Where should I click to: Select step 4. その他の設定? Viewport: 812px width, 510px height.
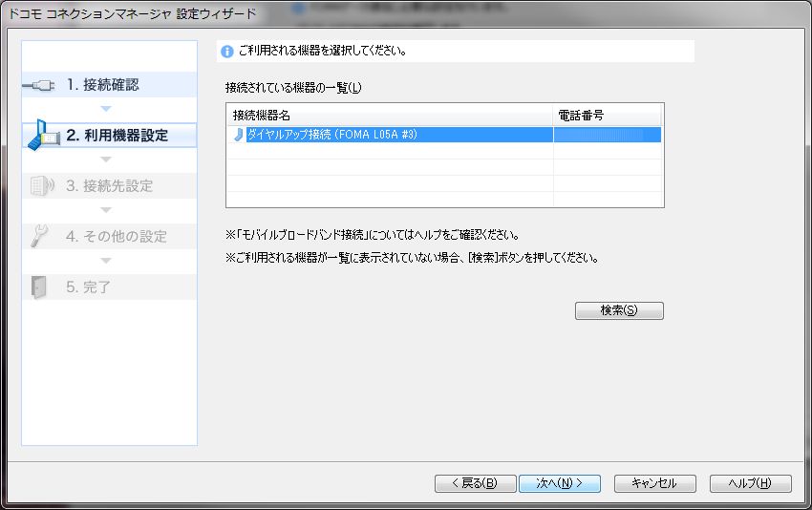109,237
